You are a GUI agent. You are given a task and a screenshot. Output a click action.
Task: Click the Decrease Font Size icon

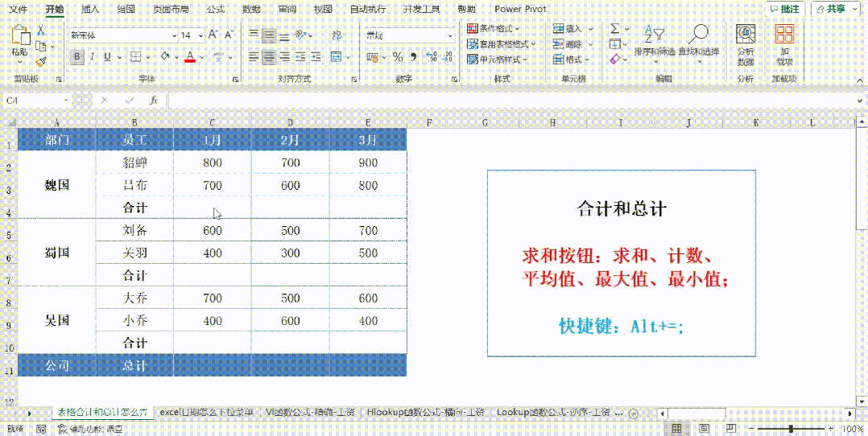pyautogui.click(x=229, y=35)
